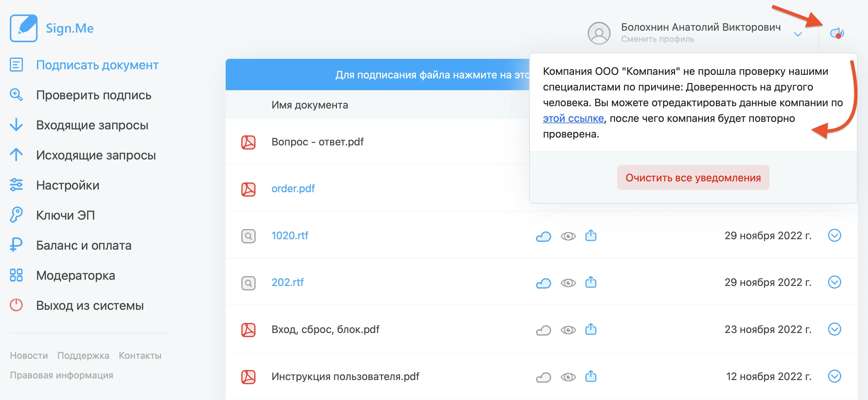The width and height of the screenshot is (868, 400).
Task: Expand the 202.rtf row chevron
Action: (x=834, y=282)
